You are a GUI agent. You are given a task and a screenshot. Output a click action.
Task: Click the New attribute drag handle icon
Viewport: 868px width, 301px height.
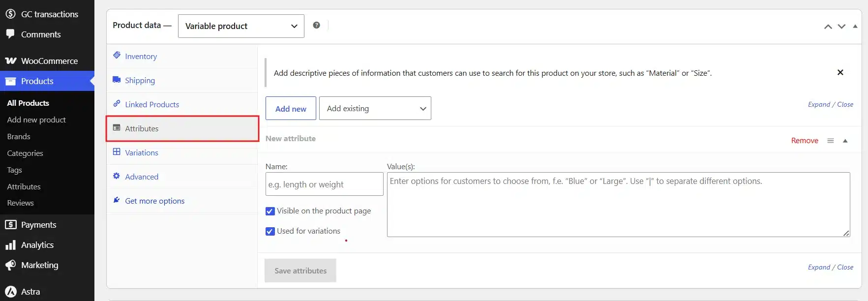831,141
